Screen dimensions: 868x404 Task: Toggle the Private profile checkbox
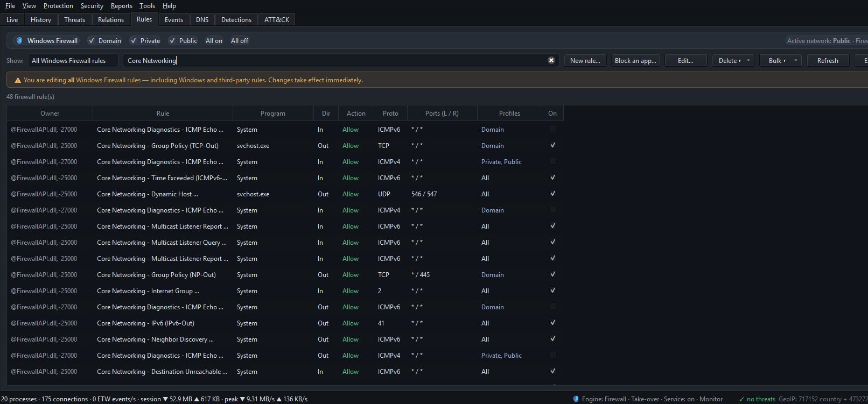(x=134, y=41)
